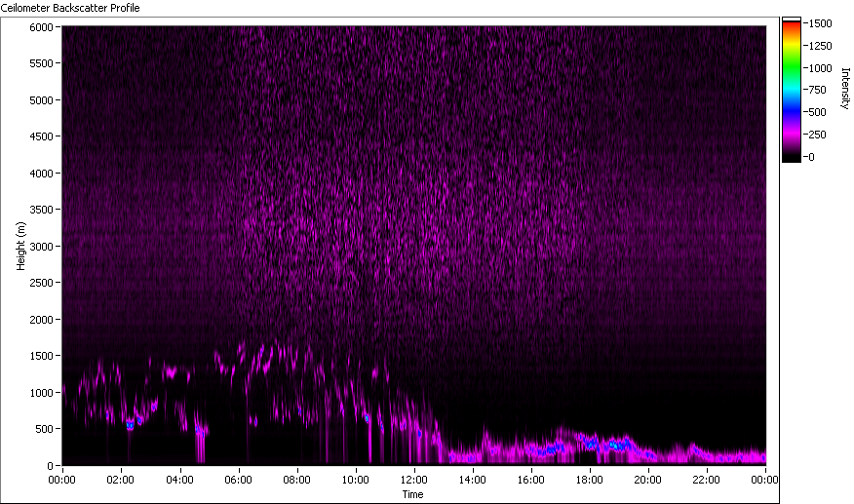Click the 10:00 time tick label
The width and height of the screenshot is (854, 504).
click(355, 480)
